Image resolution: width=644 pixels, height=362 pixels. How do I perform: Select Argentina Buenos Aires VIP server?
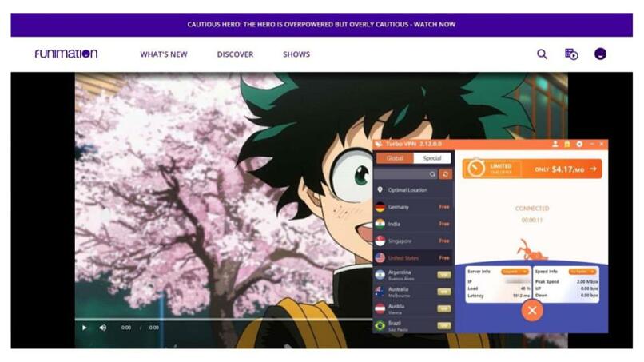pos(413,275)
